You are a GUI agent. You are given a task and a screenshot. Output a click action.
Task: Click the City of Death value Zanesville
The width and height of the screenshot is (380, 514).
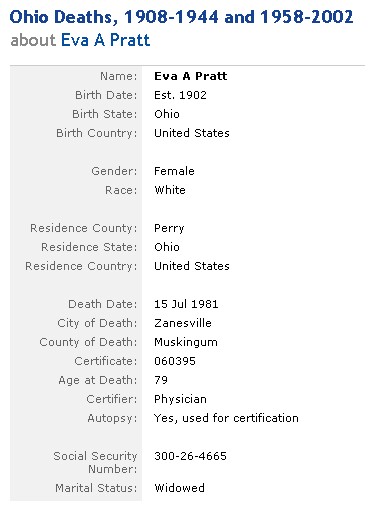pos(183,323)
